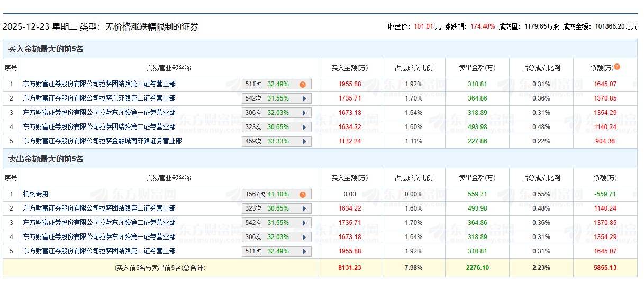Click help icon beside 净额(万) header
This screenshot has height=282, width=644.
click(617, 67)
